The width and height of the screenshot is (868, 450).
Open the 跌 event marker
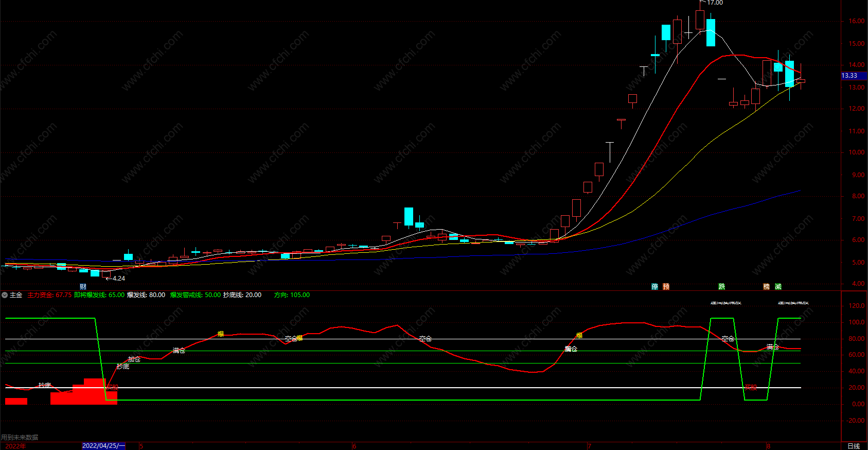pos(721,287)
